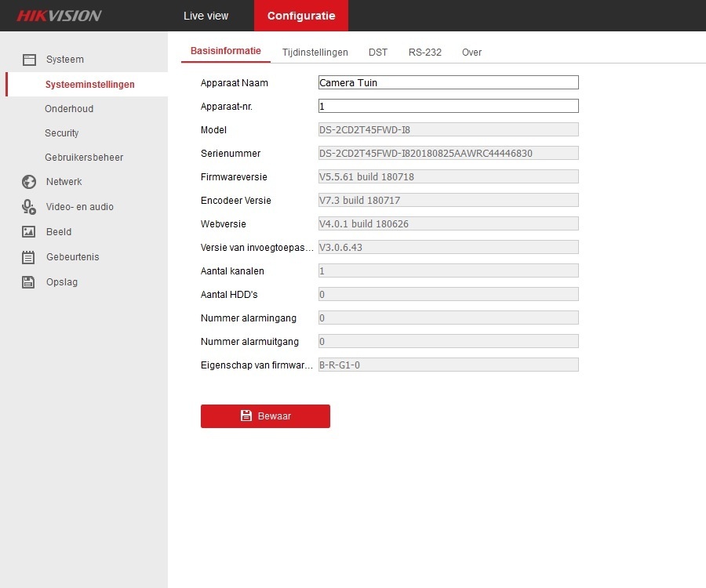Go to the DST tab
706x588 pixels.
click(378, 53)
